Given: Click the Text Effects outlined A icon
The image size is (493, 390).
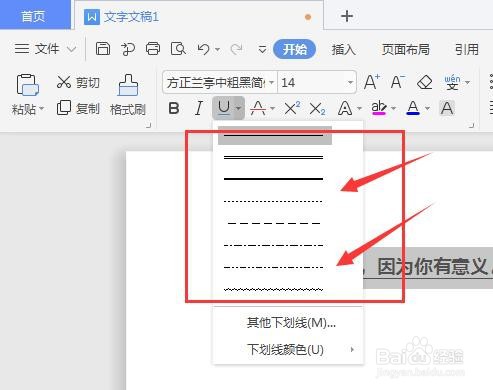Looking at the screenshot, I should (345, 108).
